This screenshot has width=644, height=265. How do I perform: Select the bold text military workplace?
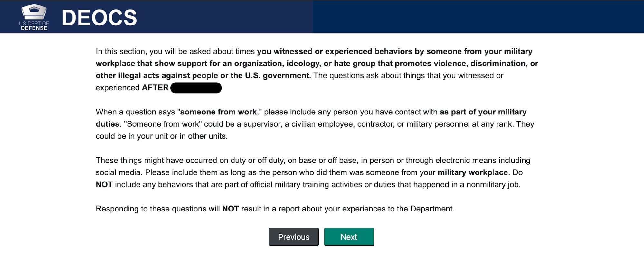pyautogui.click(x=472, y=172)
